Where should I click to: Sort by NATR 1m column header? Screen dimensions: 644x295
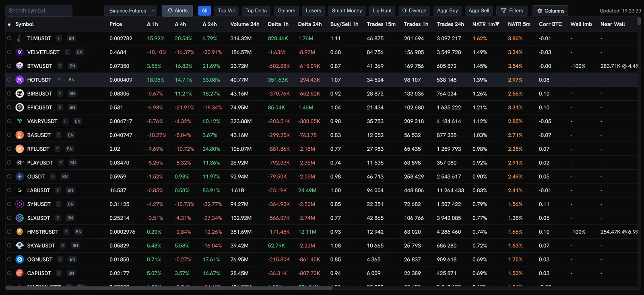[x=486, y=24]
